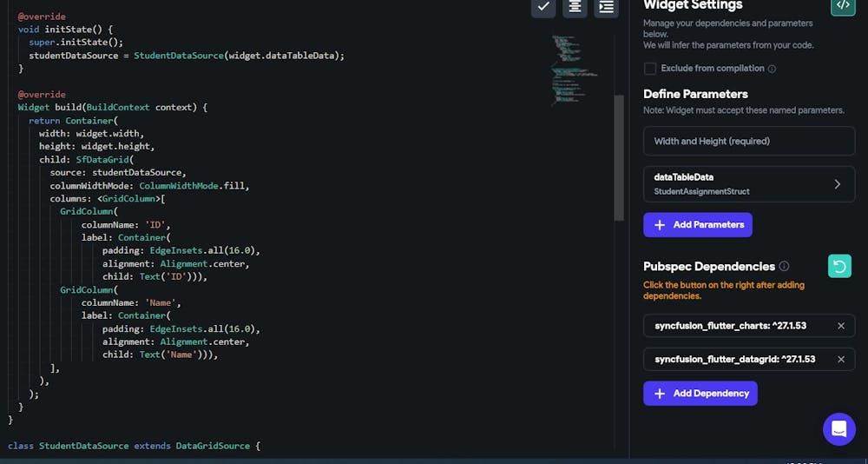The image size is (868, 464).
Task: Click the syncfusion_flutter_datagrid dependency field
Action: tap(749, 359)
